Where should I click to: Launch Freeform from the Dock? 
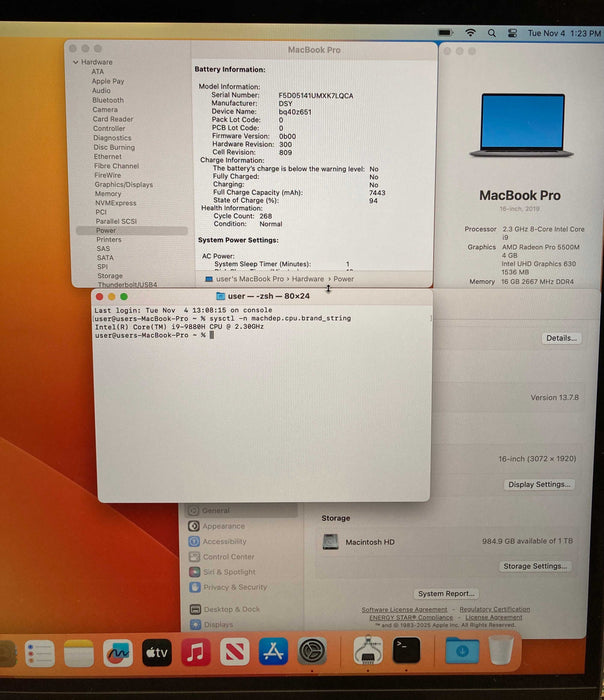[x=118, y=653]
